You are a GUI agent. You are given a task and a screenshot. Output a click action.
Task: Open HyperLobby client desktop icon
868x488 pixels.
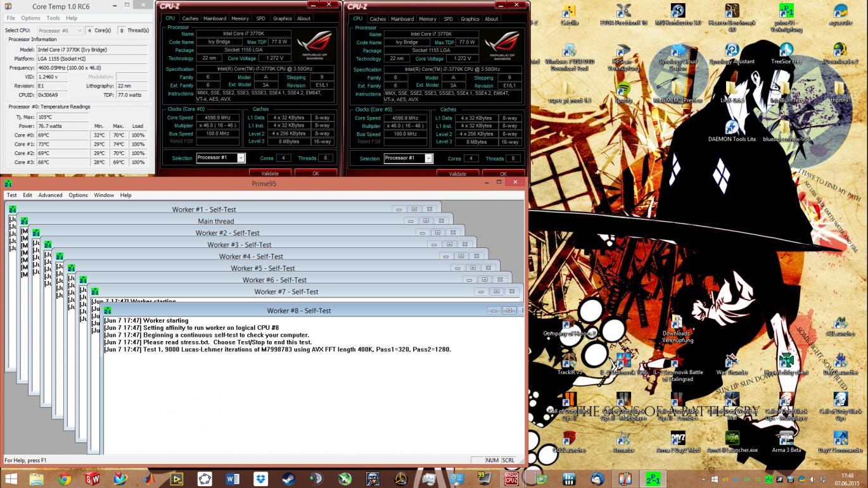pyautogui.click(x=786, y=364)
